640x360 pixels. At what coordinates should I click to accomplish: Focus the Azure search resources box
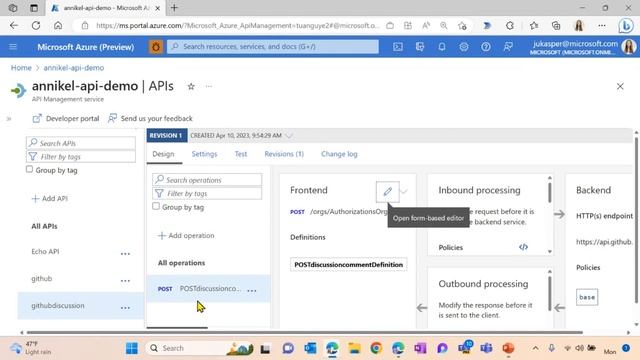(x=273, y=47)
